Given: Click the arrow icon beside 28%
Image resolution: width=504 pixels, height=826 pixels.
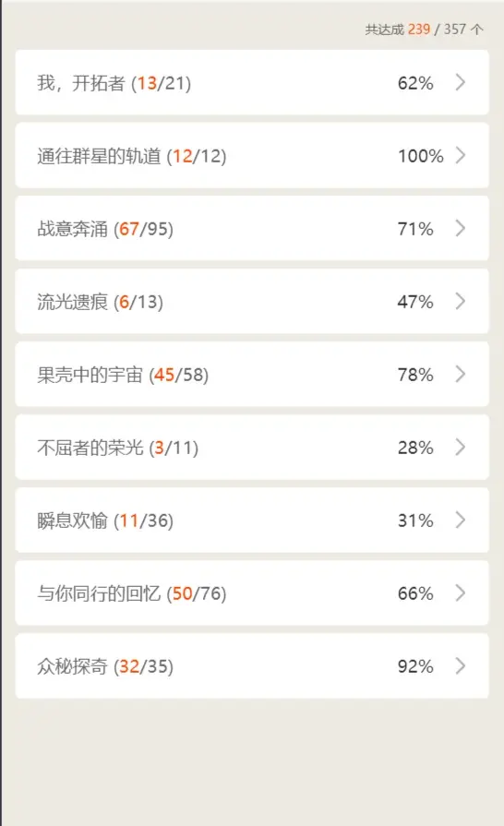Looking at the screenshot, I should (461, 448).
